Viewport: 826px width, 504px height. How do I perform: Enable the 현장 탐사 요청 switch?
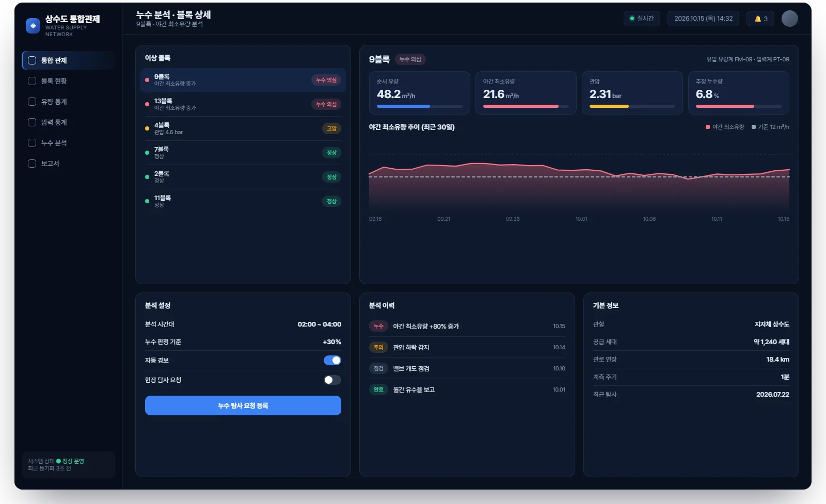[332, 380]
